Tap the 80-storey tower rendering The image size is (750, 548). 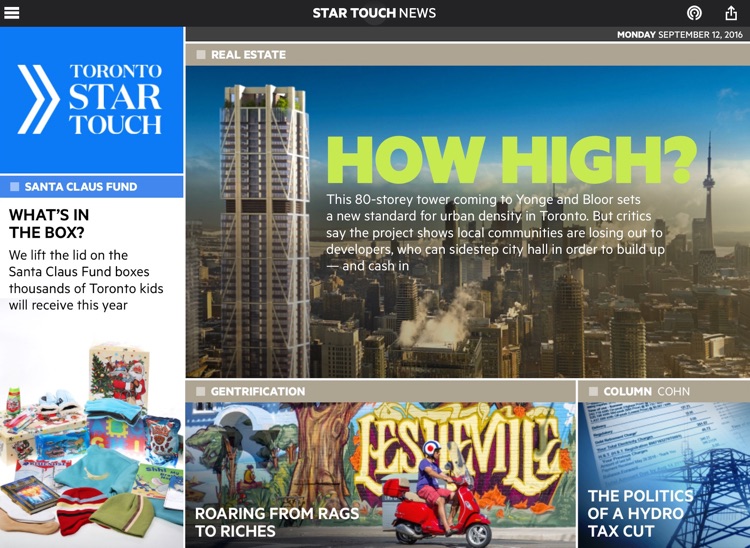[x=265, y=231]
